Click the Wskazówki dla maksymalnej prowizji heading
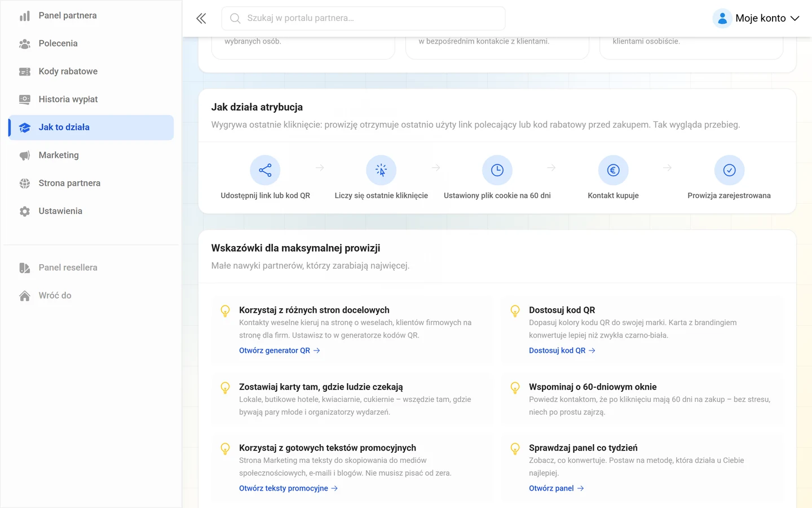812x508 pixels. pyautogui.click(x=296, y=248)
